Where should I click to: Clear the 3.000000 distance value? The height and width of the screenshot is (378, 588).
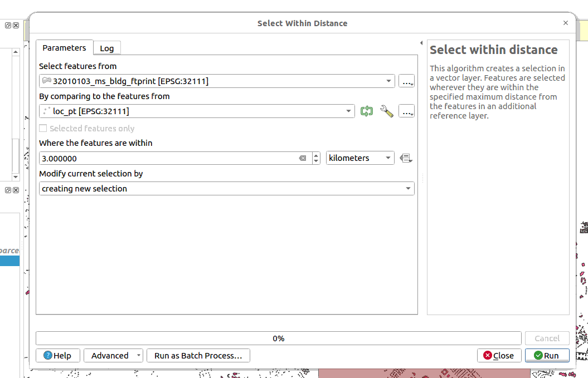coord(303,158)
